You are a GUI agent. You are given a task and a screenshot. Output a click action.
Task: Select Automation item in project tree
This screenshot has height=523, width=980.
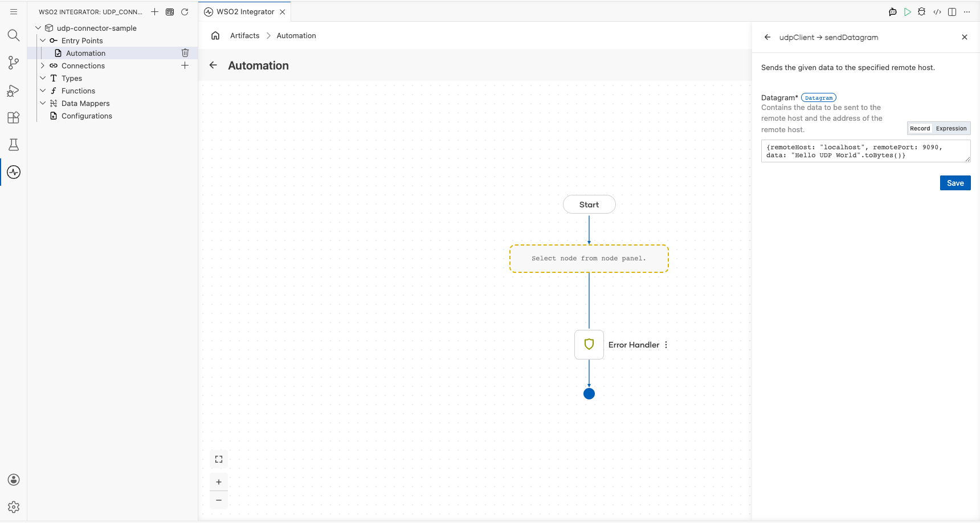(x=85, y=53)
